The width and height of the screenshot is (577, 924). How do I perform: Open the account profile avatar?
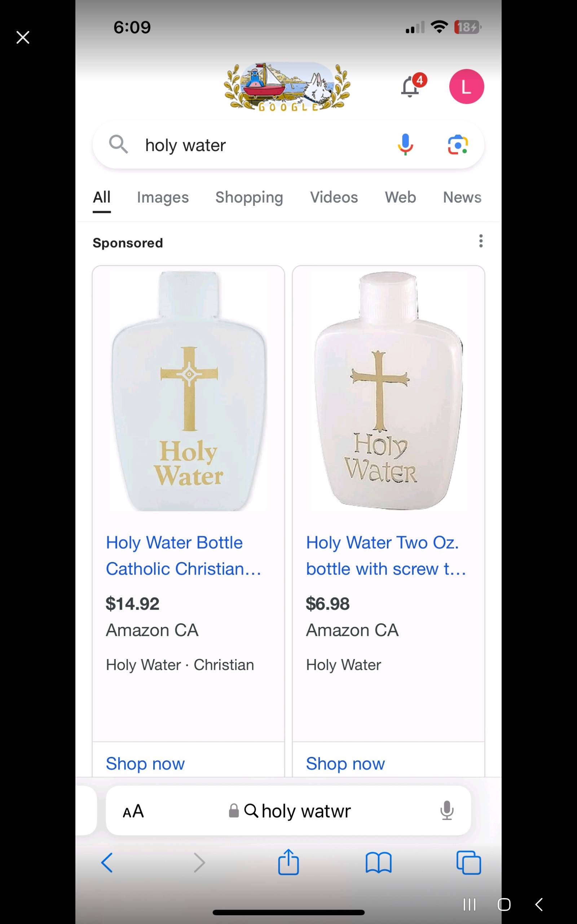point(466,87)
